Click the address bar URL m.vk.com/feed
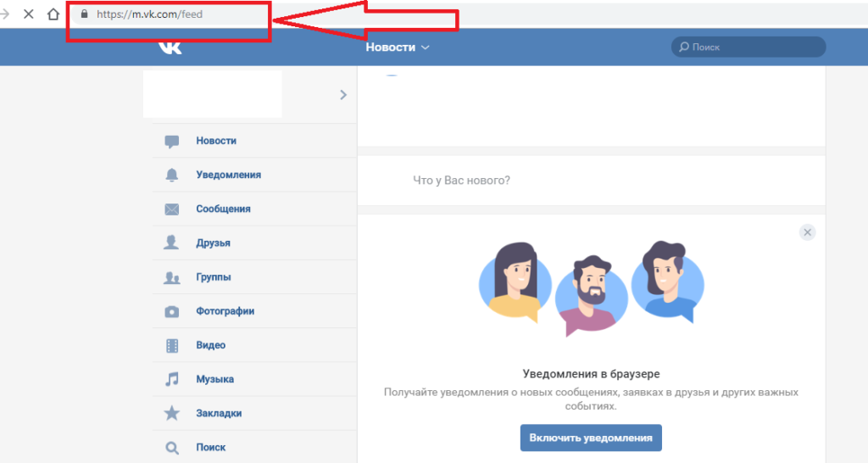The height and width of the screenshot is (463, 868). 149,14
